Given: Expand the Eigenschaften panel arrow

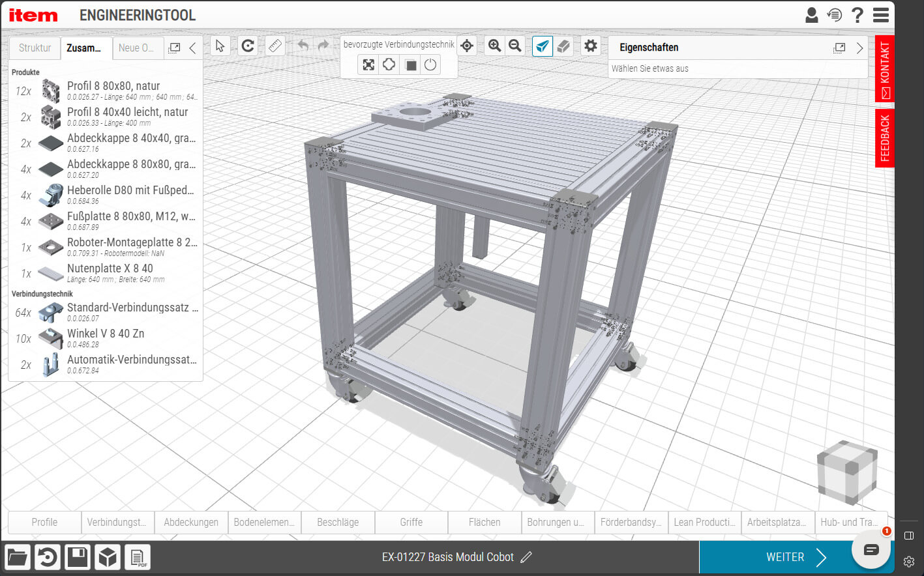Looking at the screenshot, I should 859,48.
